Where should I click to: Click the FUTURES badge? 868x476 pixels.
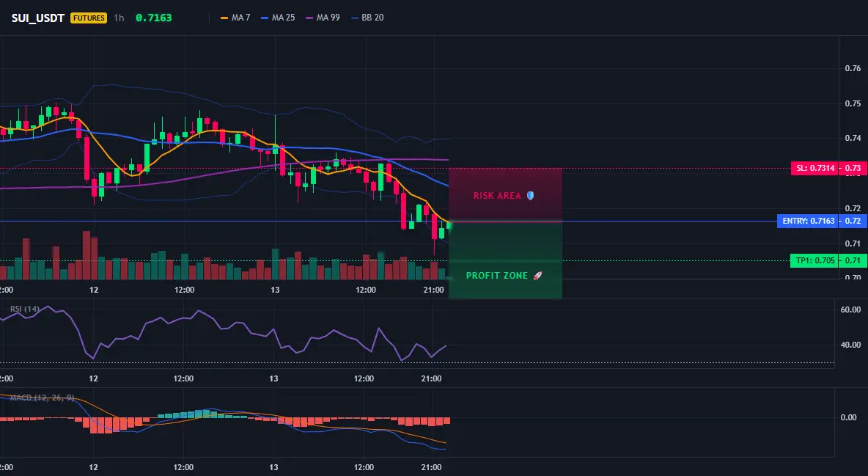tap(89, 18)
